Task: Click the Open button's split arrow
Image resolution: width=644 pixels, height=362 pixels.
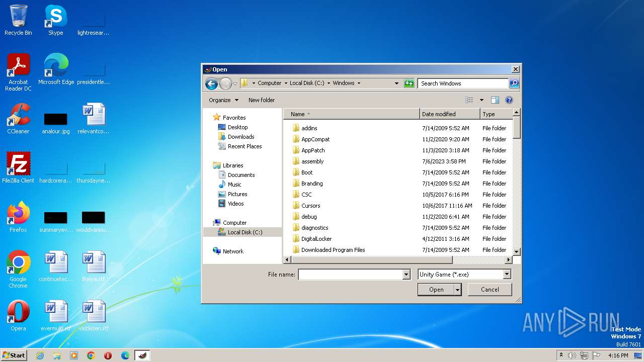Action: tap(457, 290)
